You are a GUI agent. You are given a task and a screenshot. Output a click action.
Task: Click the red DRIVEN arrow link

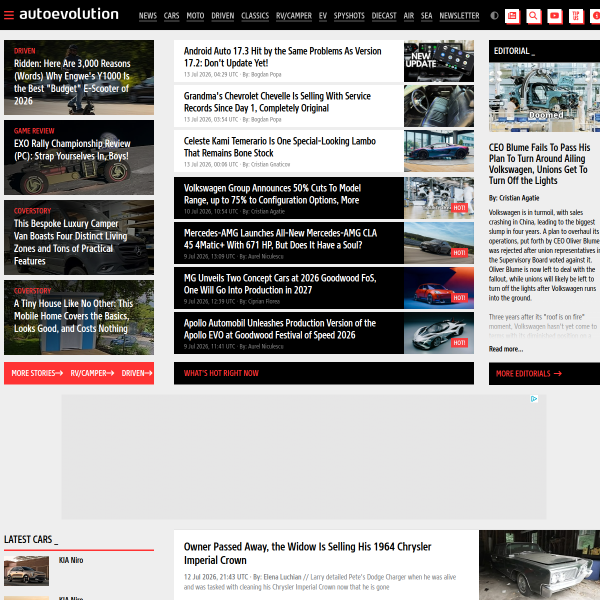[x=137, y=373]
